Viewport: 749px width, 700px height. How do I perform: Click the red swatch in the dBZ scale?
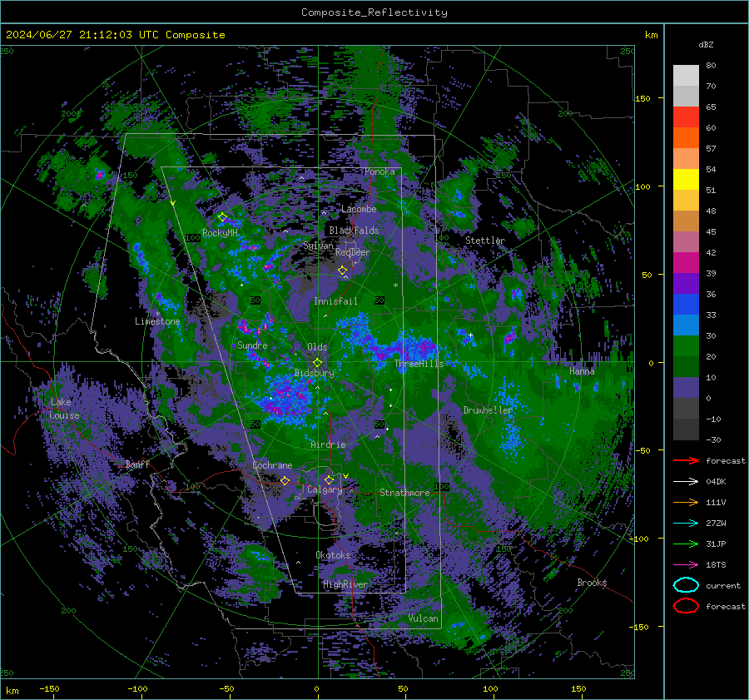[686, 117]
